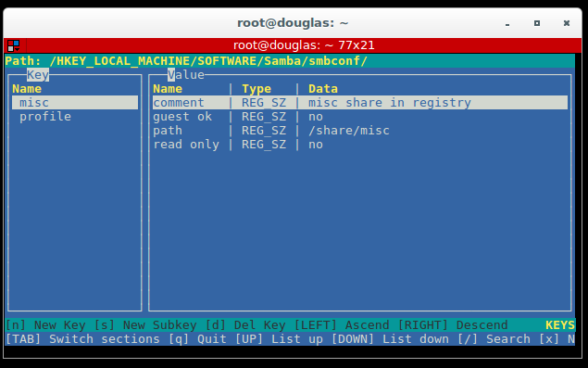
Task: Click the registry Path line
Action: [290, 61]
